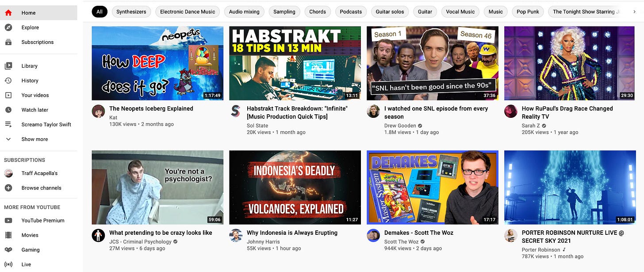Click the Traff Acapella's channel avatar
The width and height of the screenshot is (644, 272).
tap(8, 173)
